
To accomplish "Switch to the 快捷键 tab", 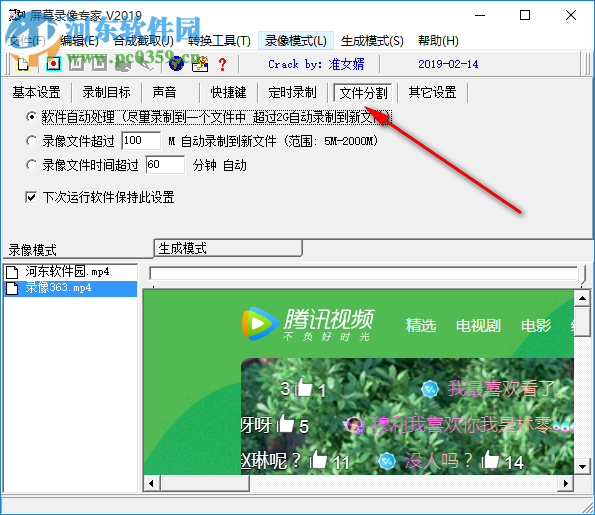I will (228, 93).
